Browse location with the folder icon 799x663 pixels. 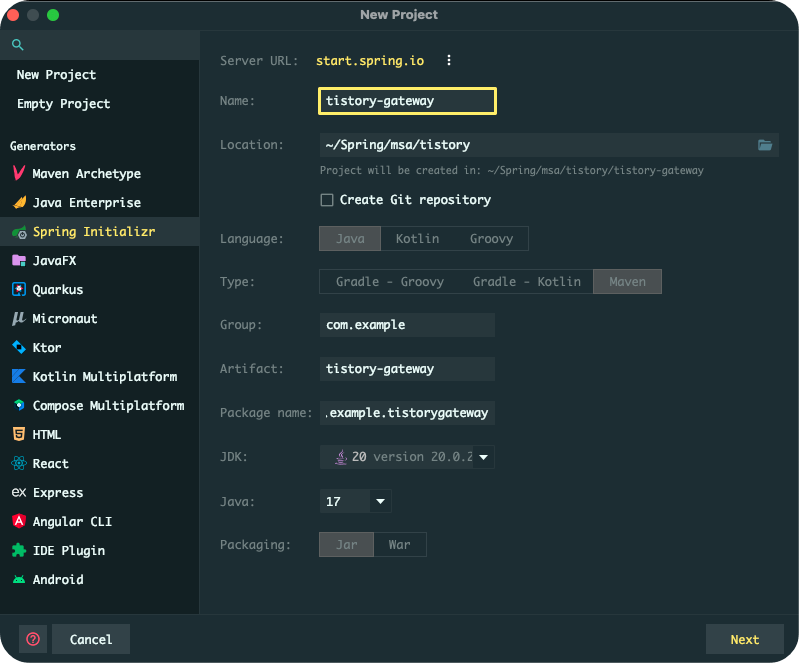click(x=765, y=145)
